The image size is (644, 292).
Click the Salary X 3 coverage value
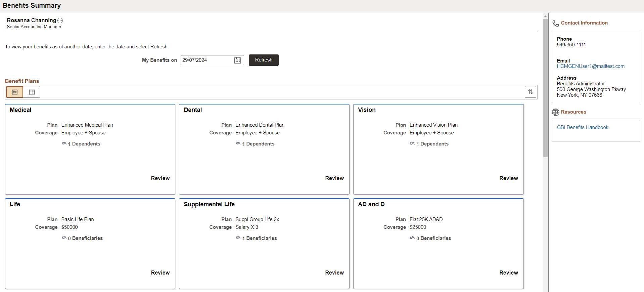point(247,227)
